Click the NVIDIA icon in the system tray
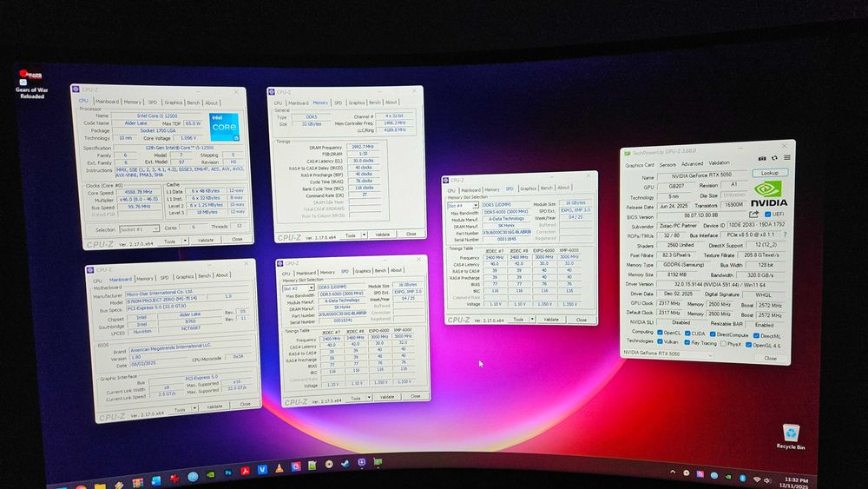This screenshot has width=868, height=489. click(728, 477)
